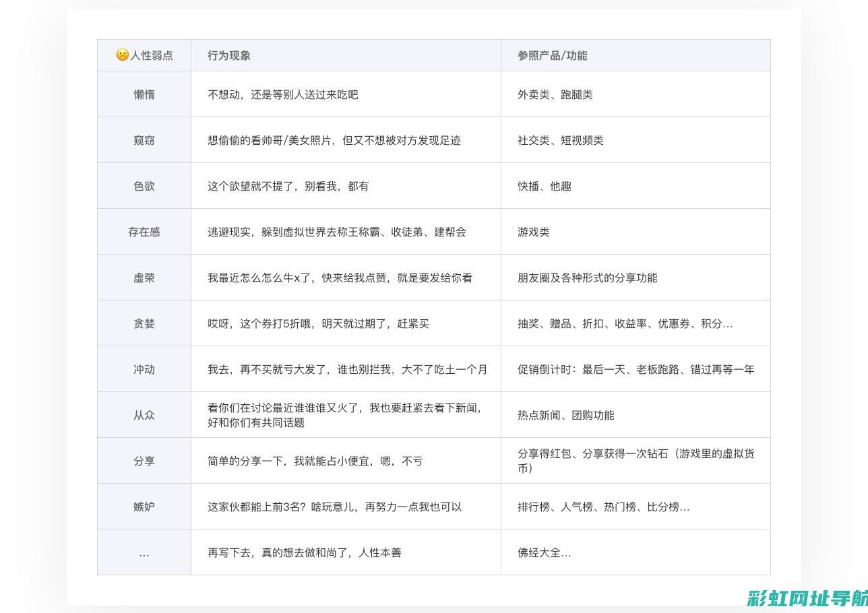This screenshot has height=613, width=868.
Task: Select the 参照产品/功能 column header
Action: pos(635,55)
